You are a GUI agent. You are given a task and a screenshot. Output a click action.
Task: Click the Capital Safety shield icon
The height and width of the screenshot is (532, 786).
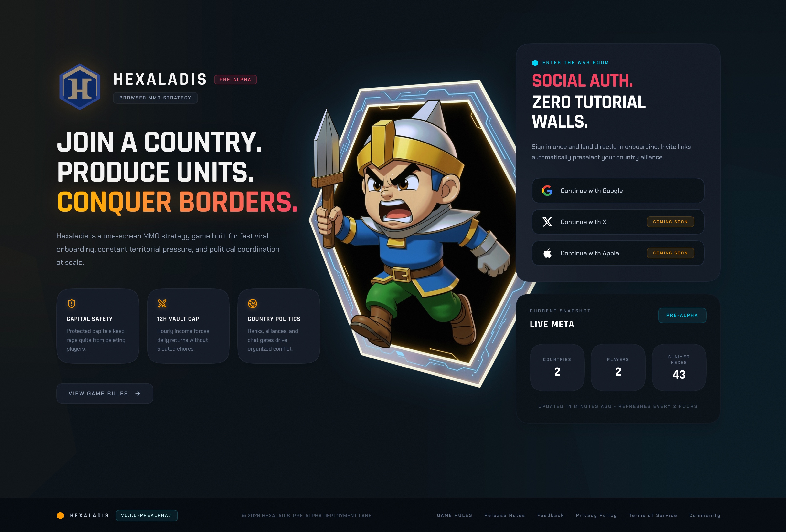[x=71, y=304]
